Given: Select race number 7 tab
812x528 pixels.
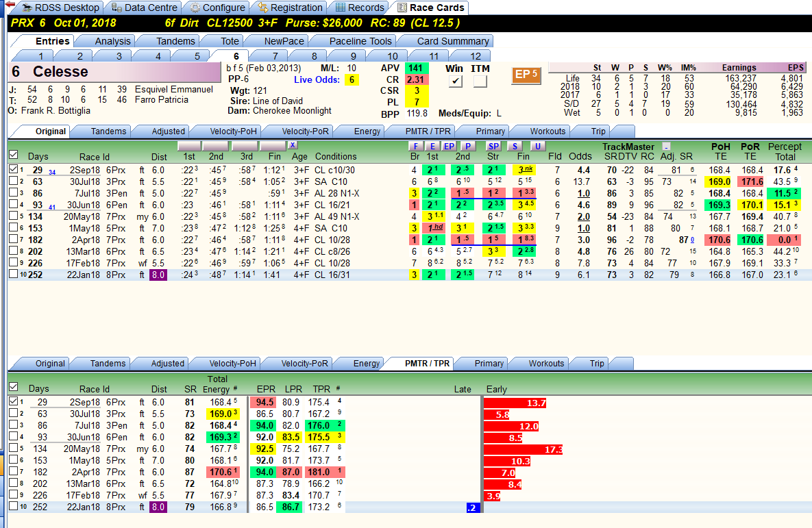Looking at the screenshot, I should click(x=275, y=56).
